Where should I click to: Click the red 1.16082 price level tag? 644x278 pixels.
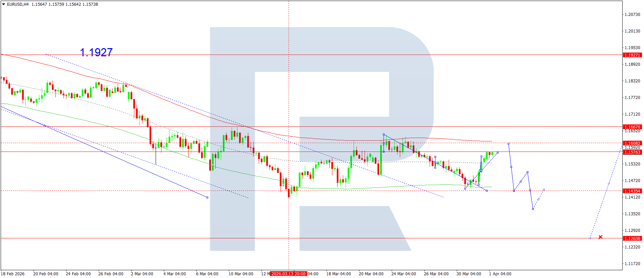point(632,143)
